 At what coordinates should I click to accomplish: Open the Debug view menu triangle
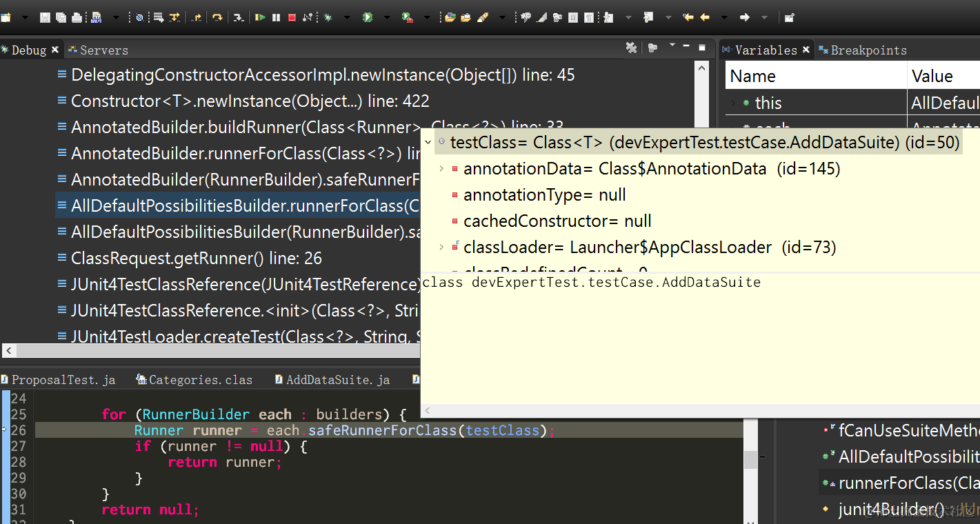coord(672,46)
